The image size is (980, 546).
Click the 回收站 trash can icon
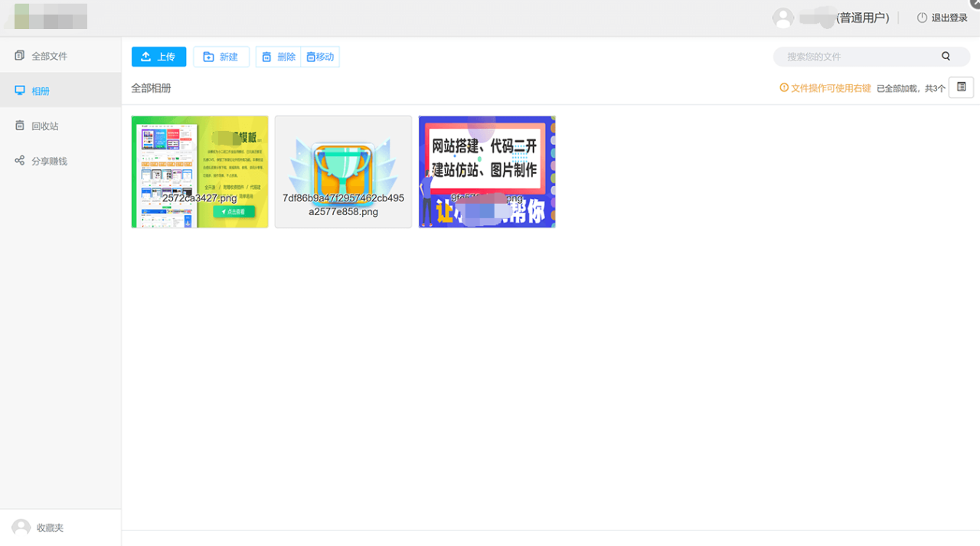click(x=20, y=126)
